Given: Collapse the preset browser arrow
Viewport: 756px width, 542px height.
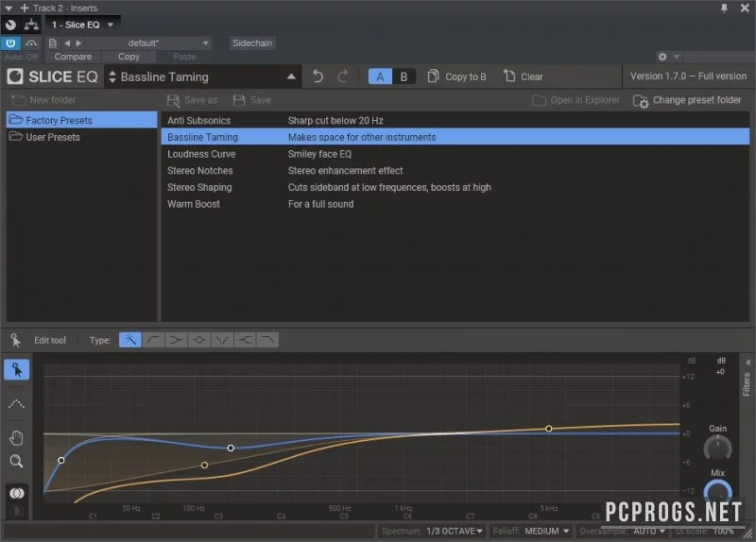Looking at the screenshot, I should coord(291,76).
